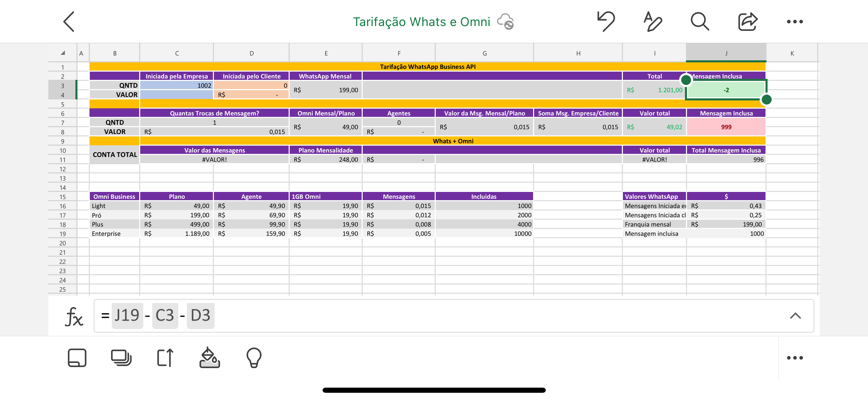This screenshot has width=868, height=401.
Task: Tap the stacked sheets icon
Action: 121,358
